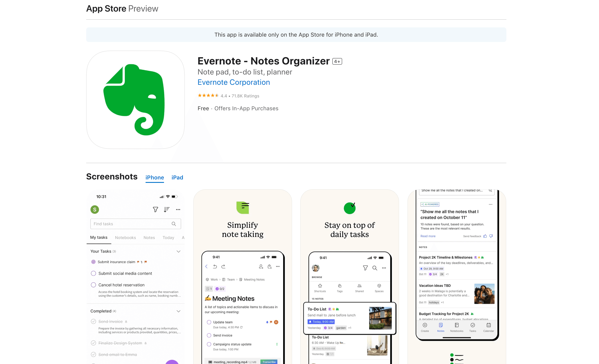The image size is (599, 364).
Task: Collapse the Your Tasks section chevron
Action: pos(178,252)
